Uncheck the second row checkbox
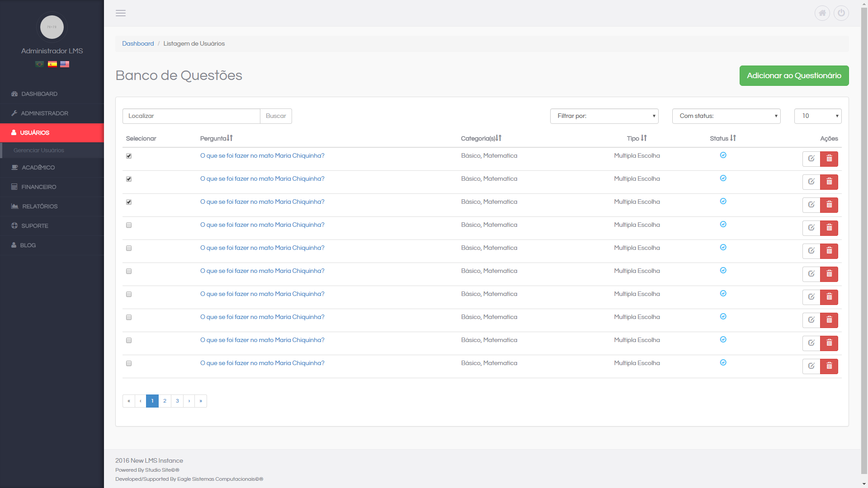The width and height of the screenshot is (868, 488). coord(129,179)
